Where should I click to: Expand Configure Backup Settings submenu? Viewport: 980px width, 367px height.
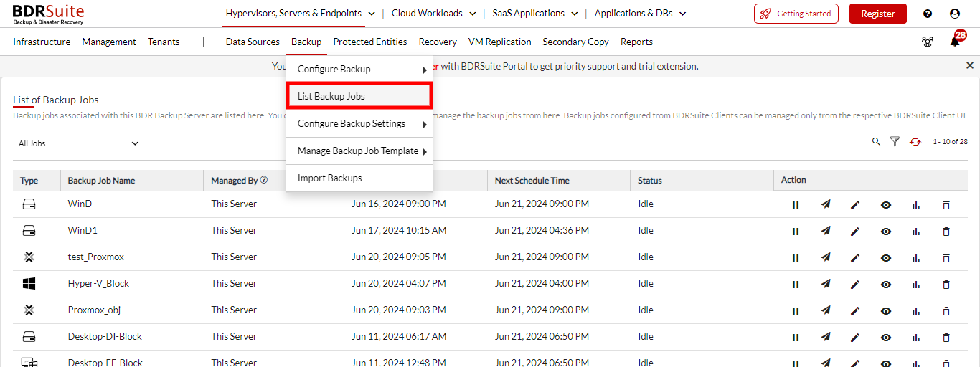(x=359, y=124)
